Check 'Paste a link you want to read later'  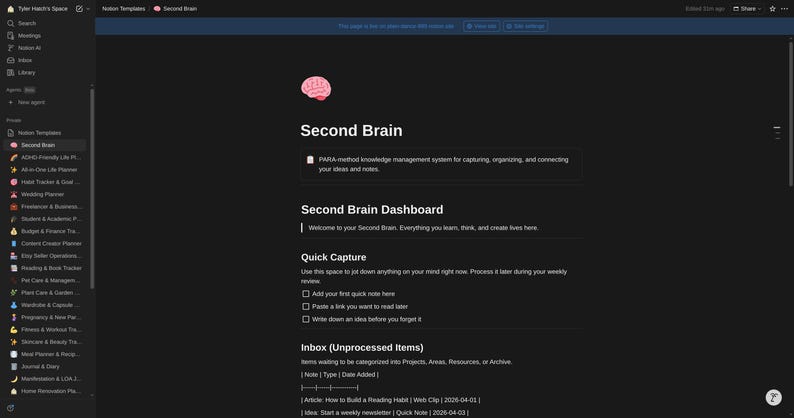coord(306,307)
